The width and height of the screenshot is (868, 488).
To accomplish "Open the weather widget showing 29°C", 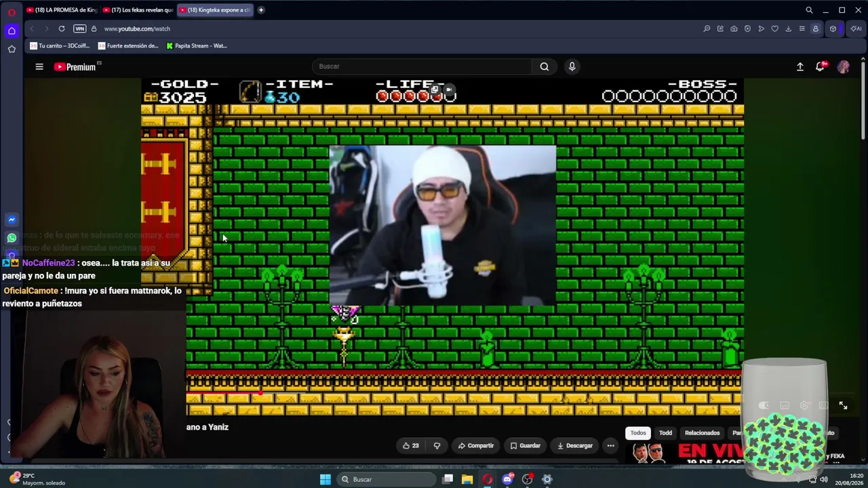I will pyautogui.click(x=38, y=479).
